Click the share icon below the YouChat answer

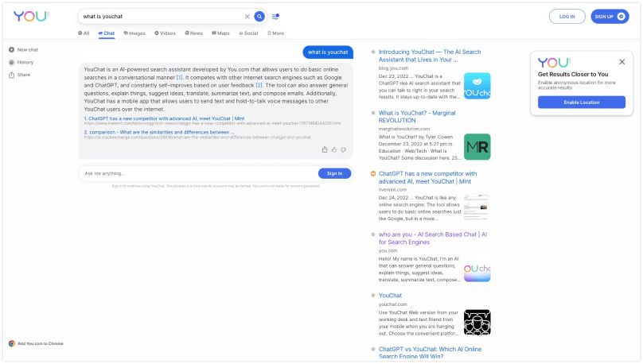click(325, 149)
